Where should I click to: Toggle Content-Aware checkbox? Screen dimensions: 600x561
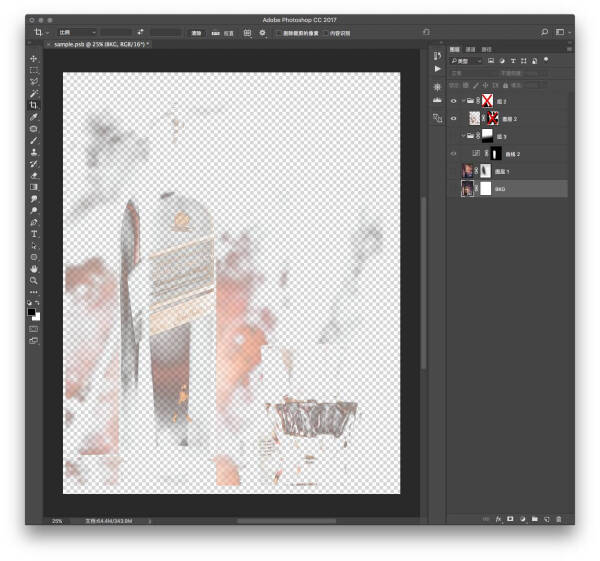326,33
